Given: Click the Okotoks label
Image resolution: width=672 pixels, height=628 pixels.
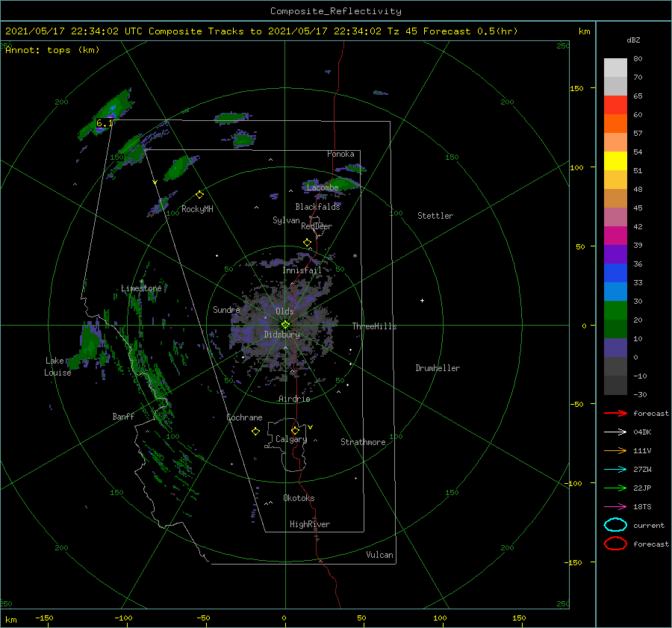Looking at the screenshot, I should click(299, 498).
